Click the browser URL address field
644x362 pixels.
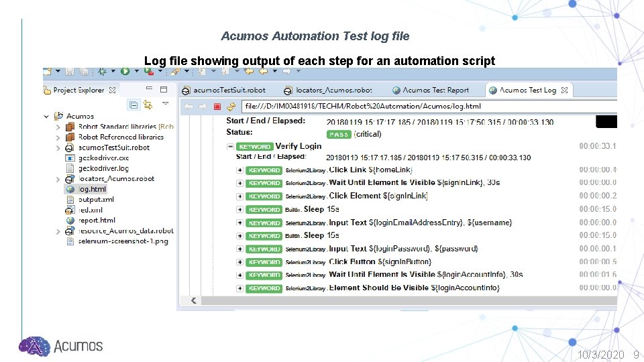click(x=429, y=107)
